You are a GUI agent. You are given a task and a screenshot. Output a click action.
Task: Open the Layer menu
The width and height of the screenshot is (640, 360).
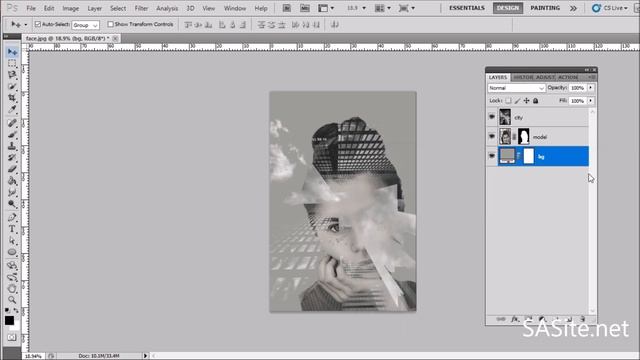click(94, 8)
